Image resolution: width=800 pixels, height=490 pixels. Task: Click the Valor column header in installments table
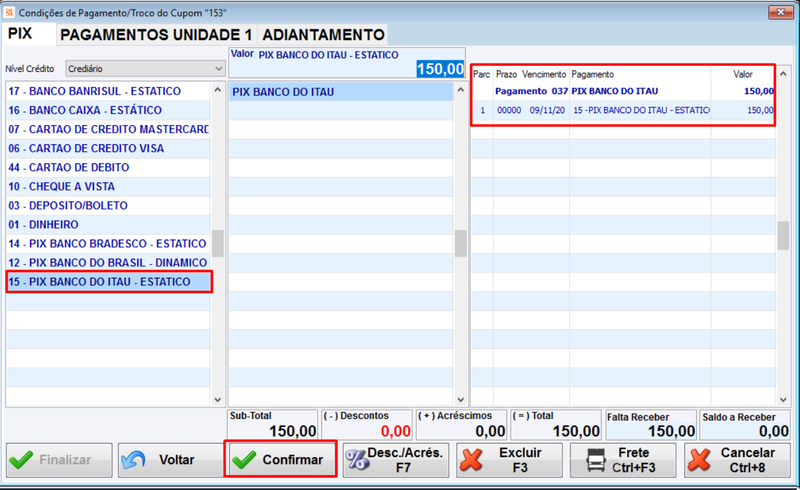tap(743, 75)
